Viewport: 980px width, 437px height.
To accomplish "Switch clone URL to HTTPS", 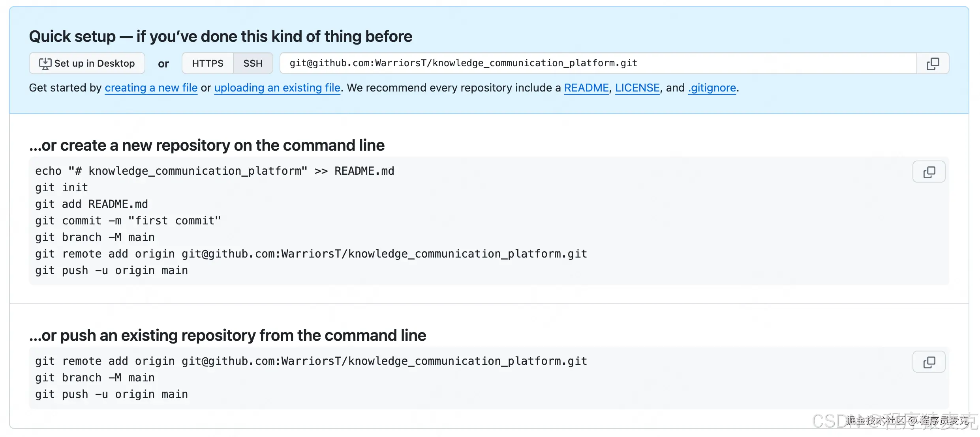I will coord(207,63).
